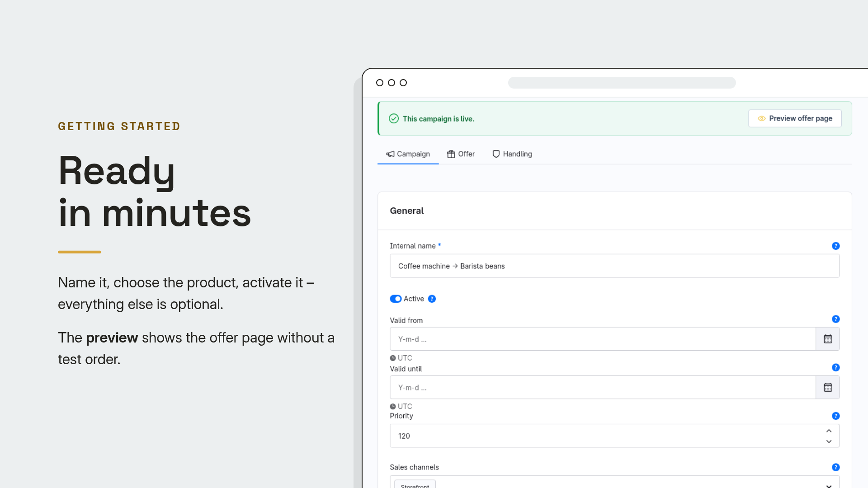
Task: Show help for Valid until
Action: click(835, 367)
